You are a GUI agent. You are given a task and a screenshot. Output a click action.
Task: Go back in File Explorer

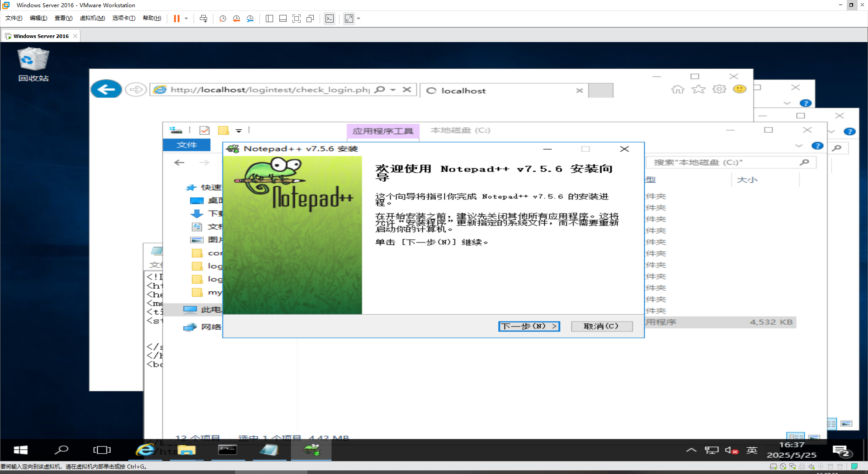[x=179, y=162]
